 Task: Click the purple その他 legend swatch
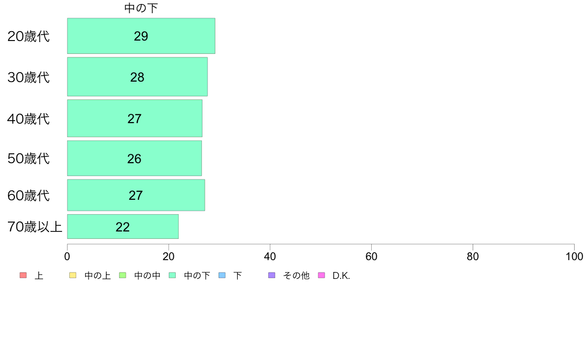(x=272, y=275)
